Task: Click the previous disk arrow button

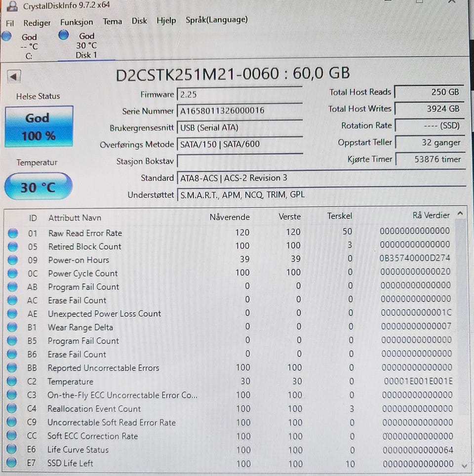Action: pyautogui.click(x=14, y=77)
